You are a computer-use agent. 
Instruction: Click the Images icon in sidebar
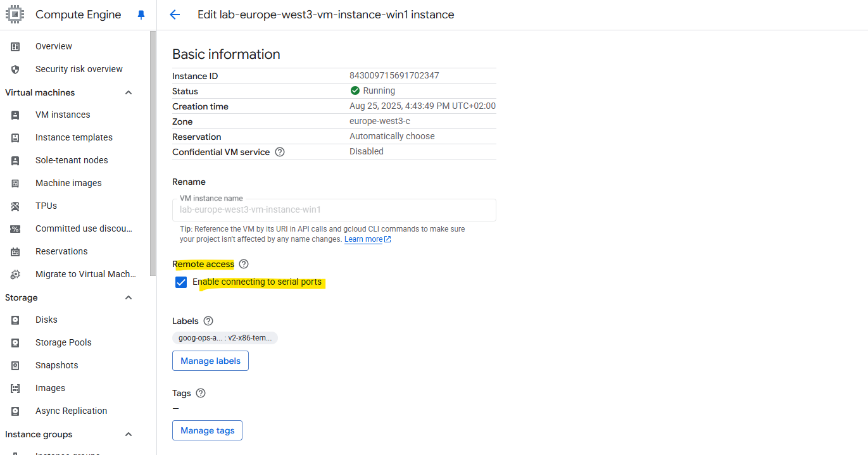pyautogui.click(x=15, y=388)
